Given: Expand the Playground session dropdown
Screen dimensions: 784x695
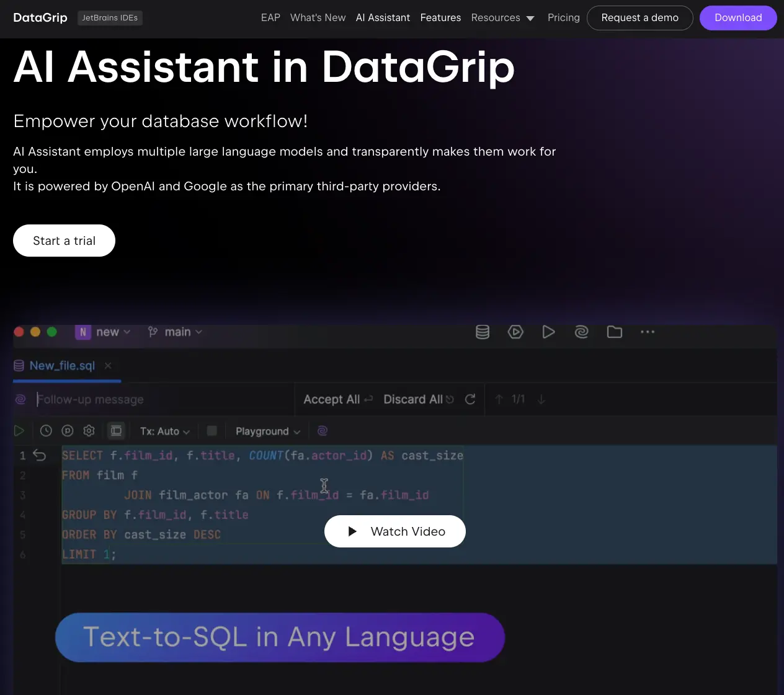Looking at the screenshot, I should (x=267, y=430).
